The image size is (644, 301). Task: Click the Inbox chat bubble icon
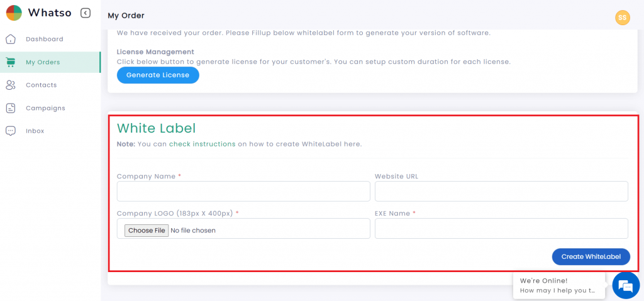[11, 131]
